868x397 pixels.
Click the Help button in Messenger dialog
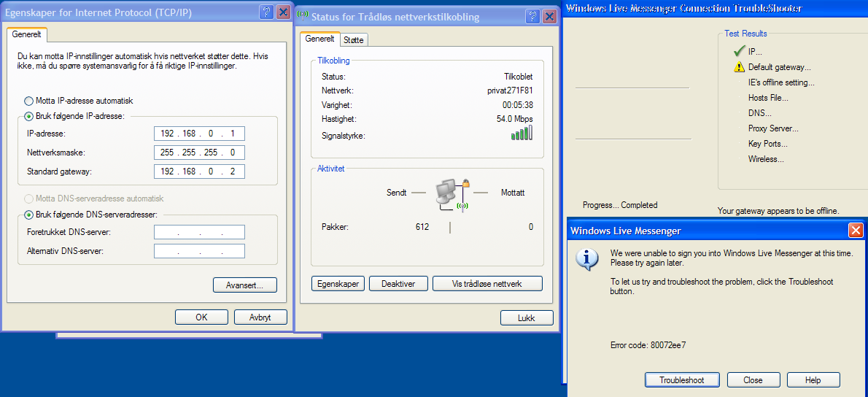pos(813,379)
